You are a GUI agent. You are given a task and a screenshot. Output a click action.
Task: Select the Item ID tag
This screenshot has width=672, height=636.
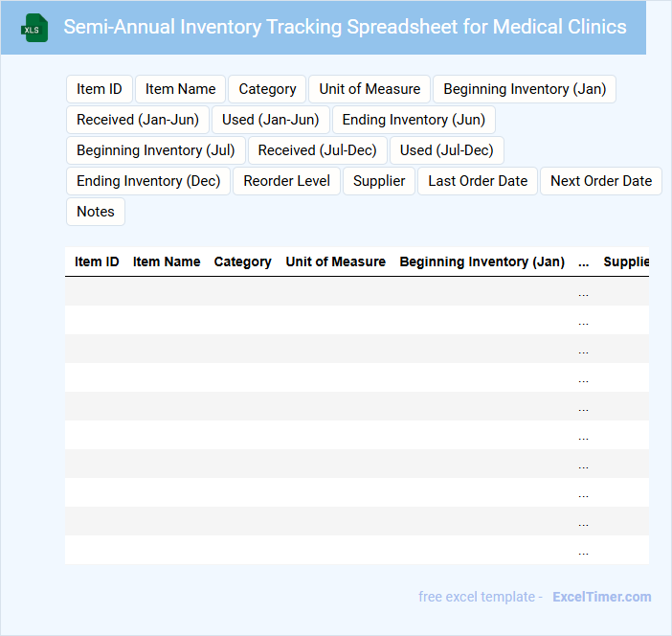100,89
